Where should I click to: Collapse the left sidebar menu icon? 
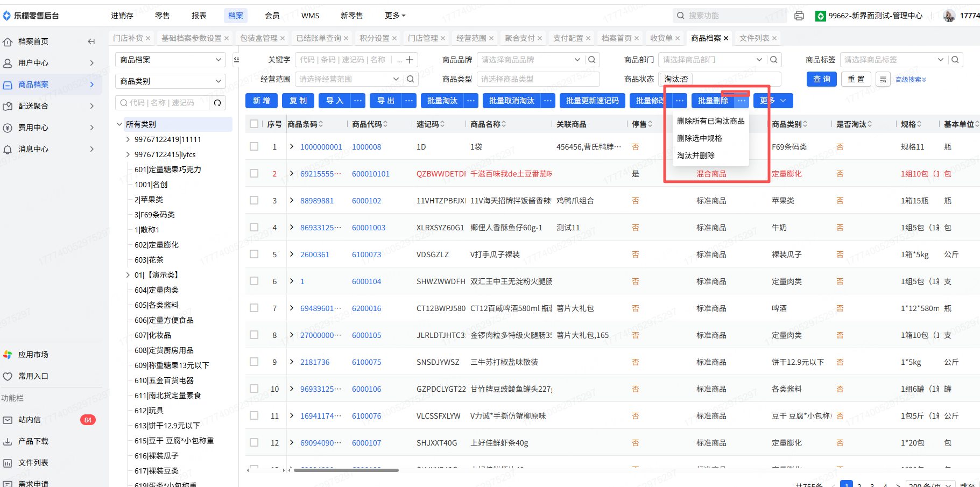tap(91, 41)
